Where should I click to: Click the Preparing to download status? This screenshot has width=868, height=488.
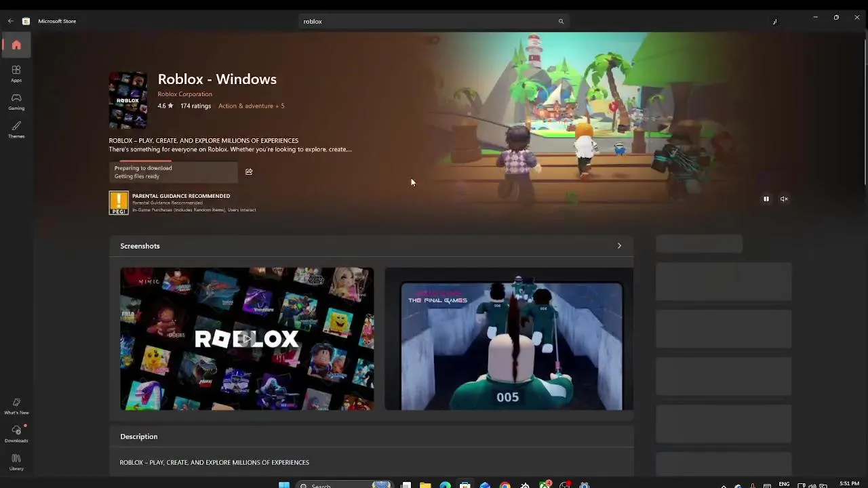173,171
